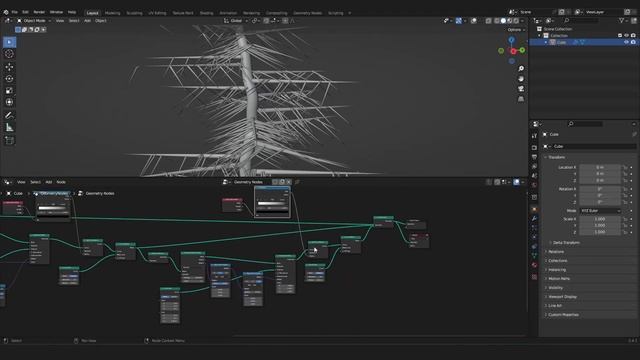Open the Modifier properties wrench tab
This screenshot has width=640, height=360.
[x=534, y=219]
